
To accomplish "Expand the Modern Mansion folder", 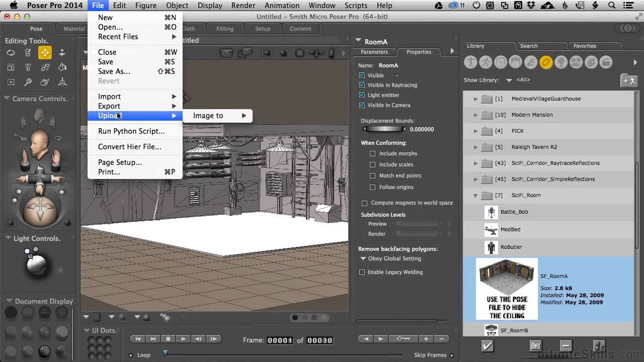I will tap(475, 115).
